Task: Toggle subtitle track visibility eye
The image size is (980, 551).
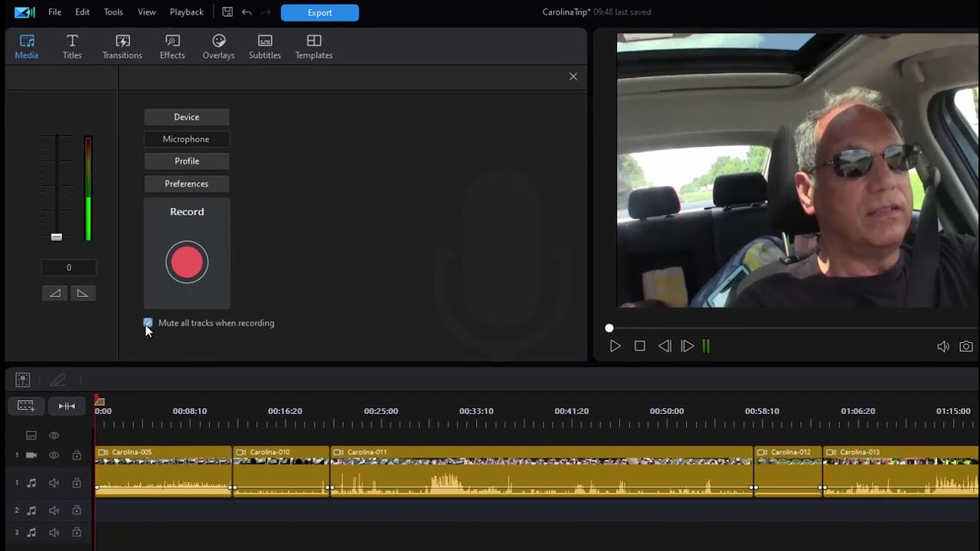Action: coord(54,435)
